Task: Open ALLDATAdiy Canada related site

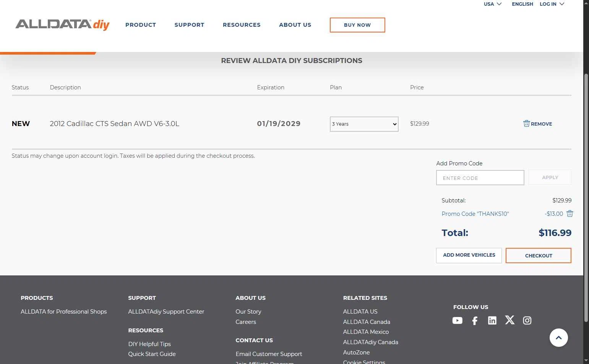Action: click(x=370, y=342)
